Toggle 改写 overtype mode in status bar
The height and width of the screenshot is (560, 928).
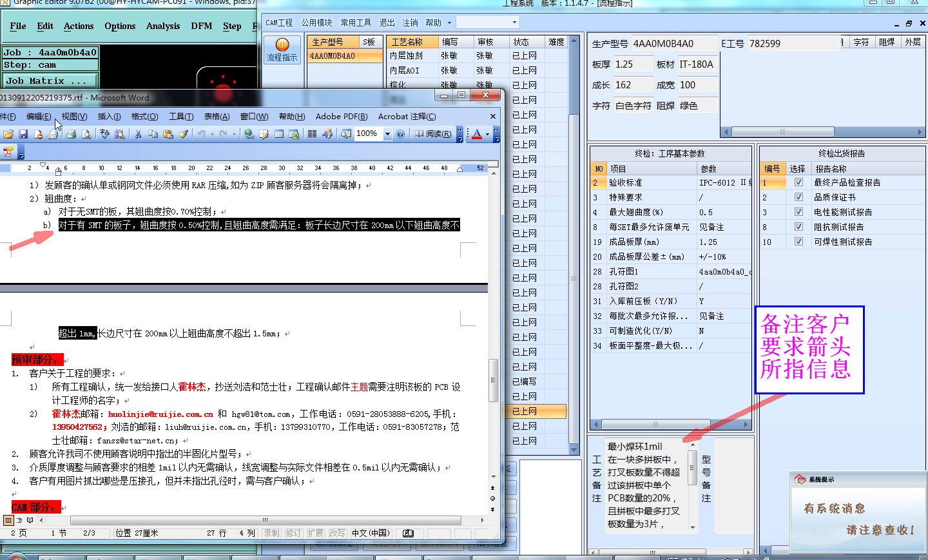pyautogui.click(x=337, y=533)
